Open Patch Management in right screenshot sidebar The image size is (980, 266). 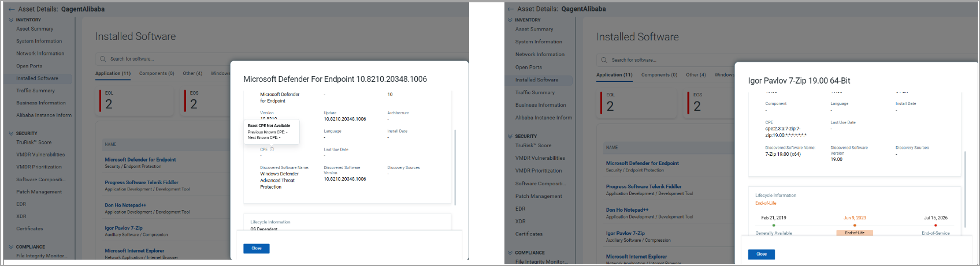point(539,196)
